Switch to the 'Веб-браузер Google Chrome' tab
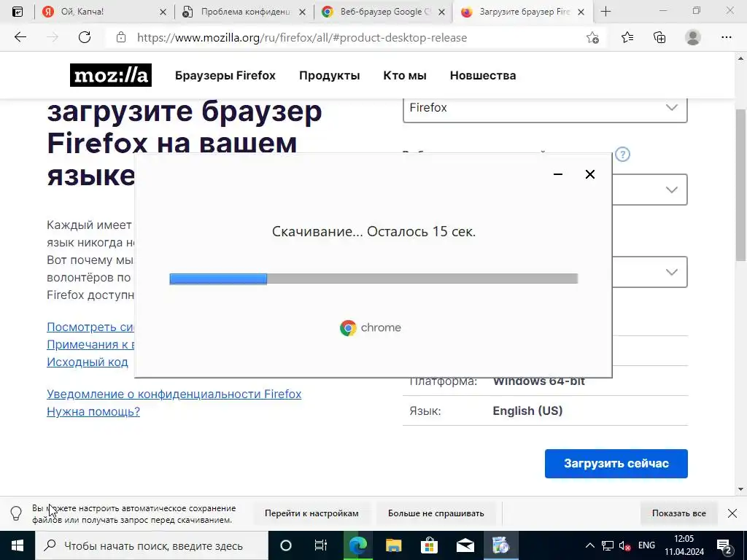This screenshot has width=747, height=560. coord(383,12)
